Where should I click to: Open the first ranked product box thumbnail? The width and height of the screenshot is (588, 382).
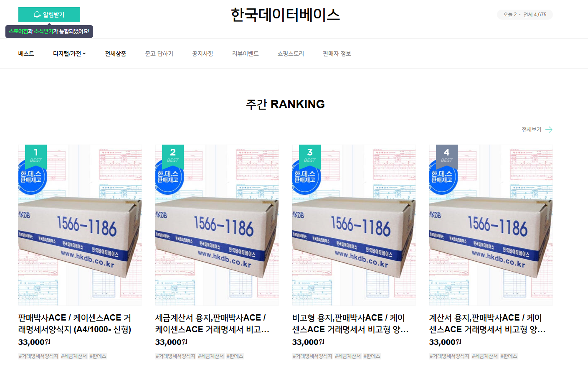(x=80, y=225)
